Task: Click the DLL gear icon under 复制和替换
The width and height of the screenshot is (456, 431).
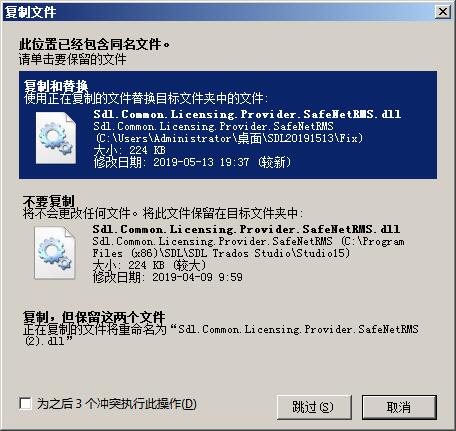Action: click(x=56, y=138)
